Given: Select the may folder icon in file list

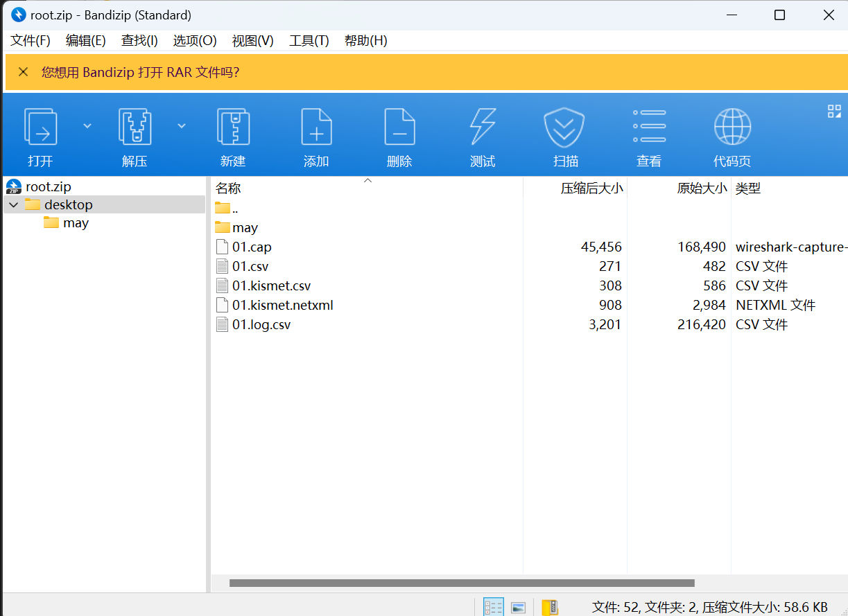Looking at the screenshot, I should tap(222, 227).
